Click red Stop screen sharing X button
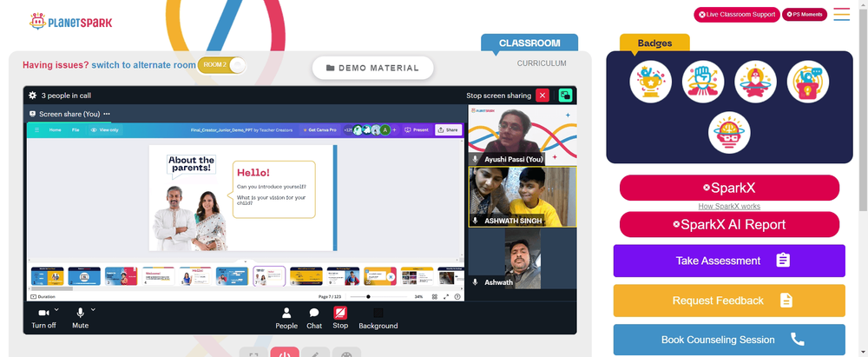 coord(542,96)
